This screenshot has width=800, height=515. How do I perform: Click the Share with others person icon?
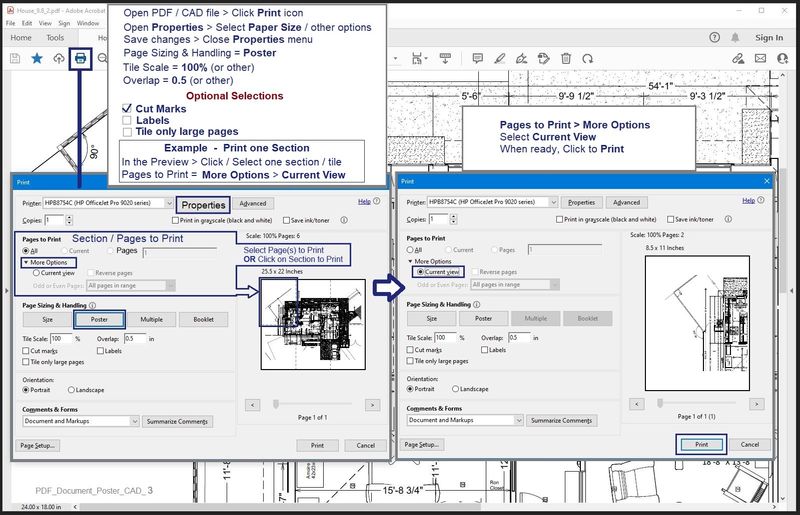tap(783, 59)
